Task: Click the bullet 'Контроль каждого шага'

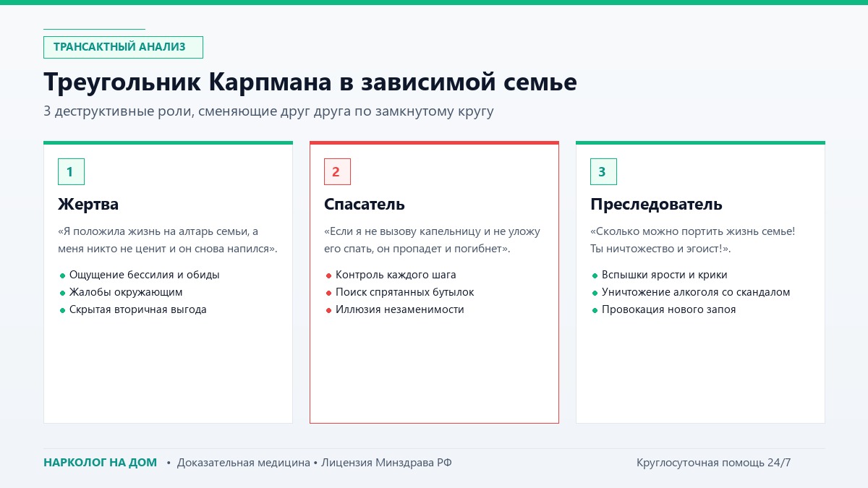Action: (391, 275)
